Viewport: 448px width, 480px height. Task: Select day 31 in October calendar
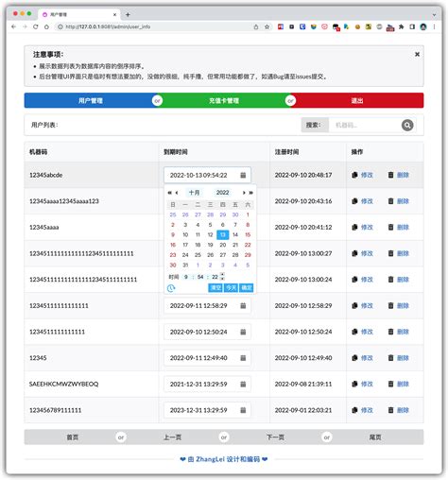185,265
